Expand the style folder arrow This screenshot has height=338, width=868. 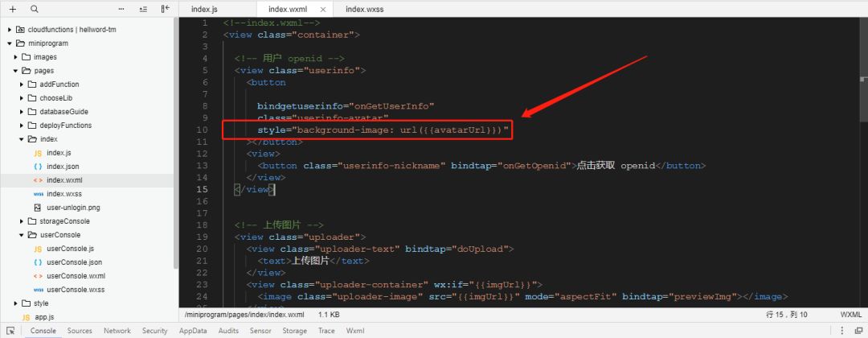(15, 303)
